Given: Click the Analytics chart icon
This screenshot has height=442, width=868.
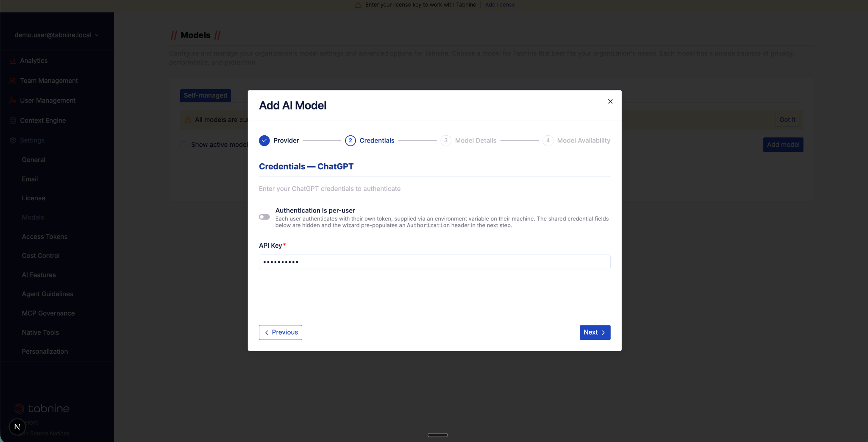Looking at the screenshot, I should 13,61.
